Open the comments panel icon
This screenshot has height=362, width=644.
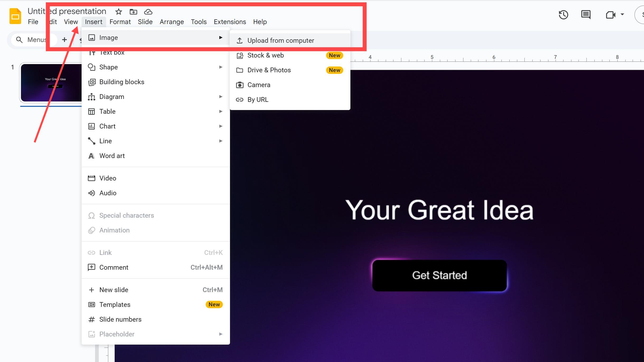pos(586,15)
